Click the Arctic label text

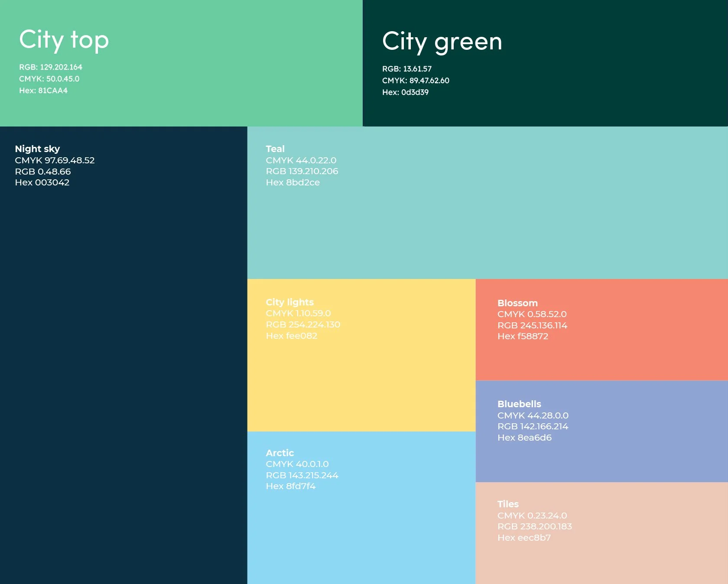[x=279, y=453]
